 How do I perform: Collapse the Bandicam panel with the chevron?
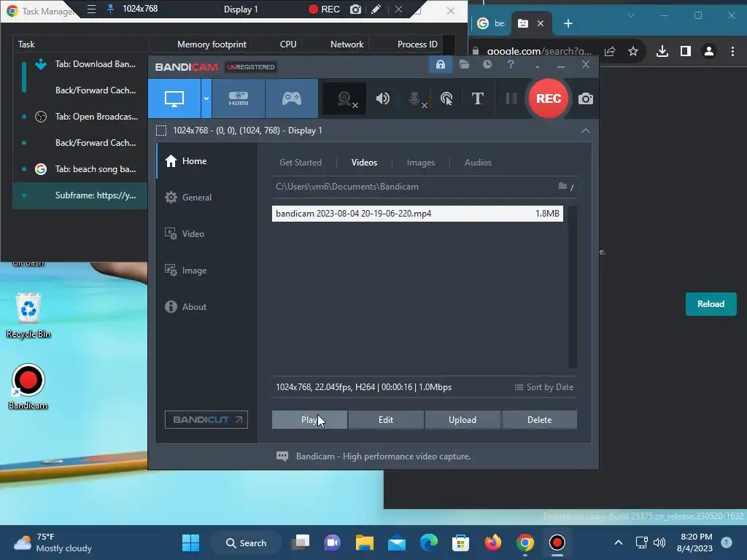pyautogui.click(x=586, y=131)
